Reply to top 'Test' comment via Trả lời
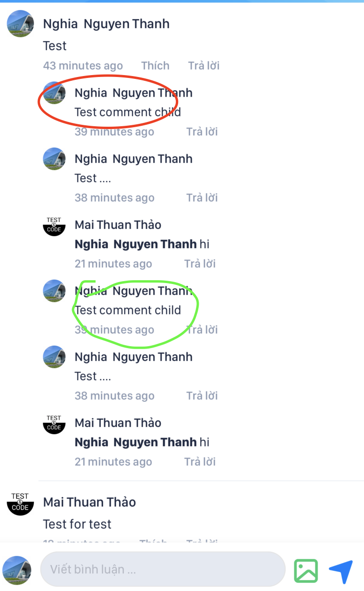This screenshot has height=591, width=364. point(203,66)
